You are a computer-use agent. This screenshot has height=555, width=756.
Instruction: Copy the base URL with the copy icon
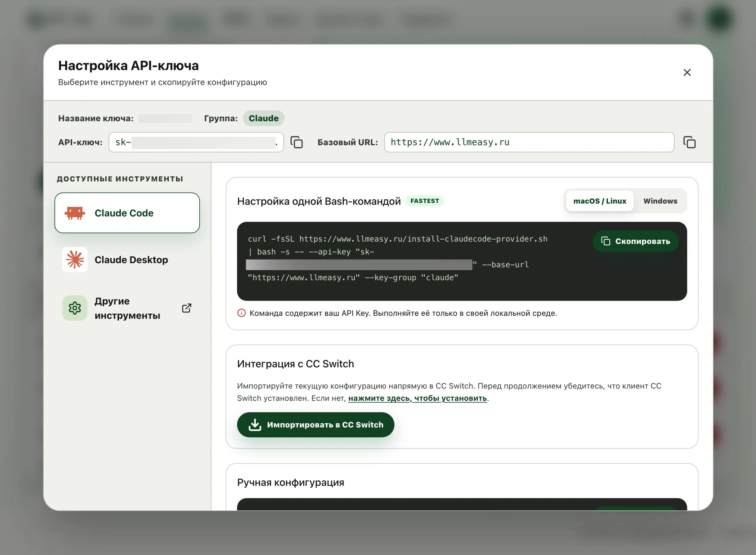coord(689,142)
